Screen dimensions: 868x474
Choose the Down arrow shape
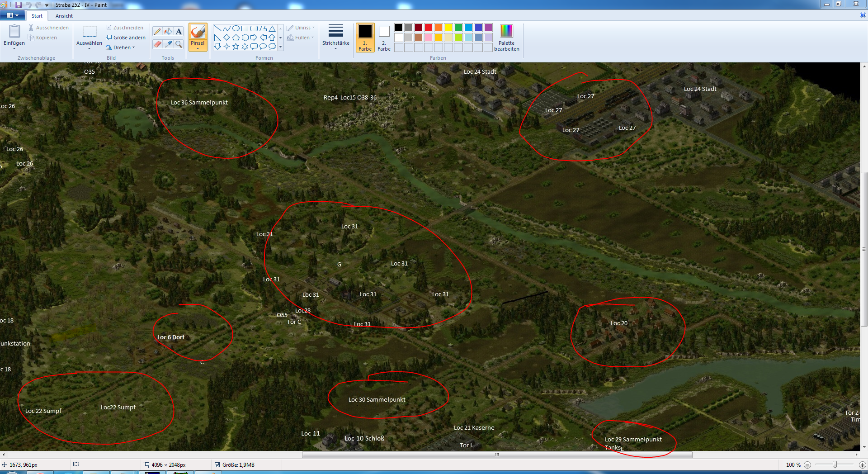(x=217, y=46)
